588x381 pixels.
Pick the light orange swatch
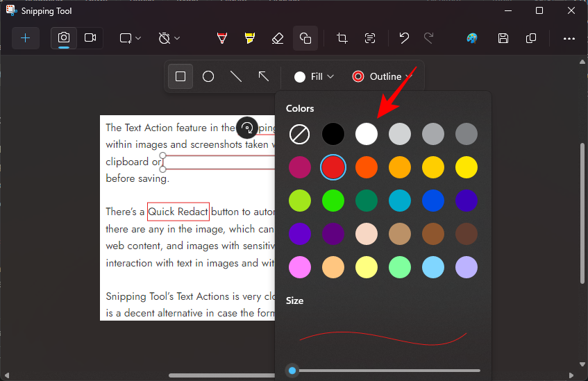(400, 167)
